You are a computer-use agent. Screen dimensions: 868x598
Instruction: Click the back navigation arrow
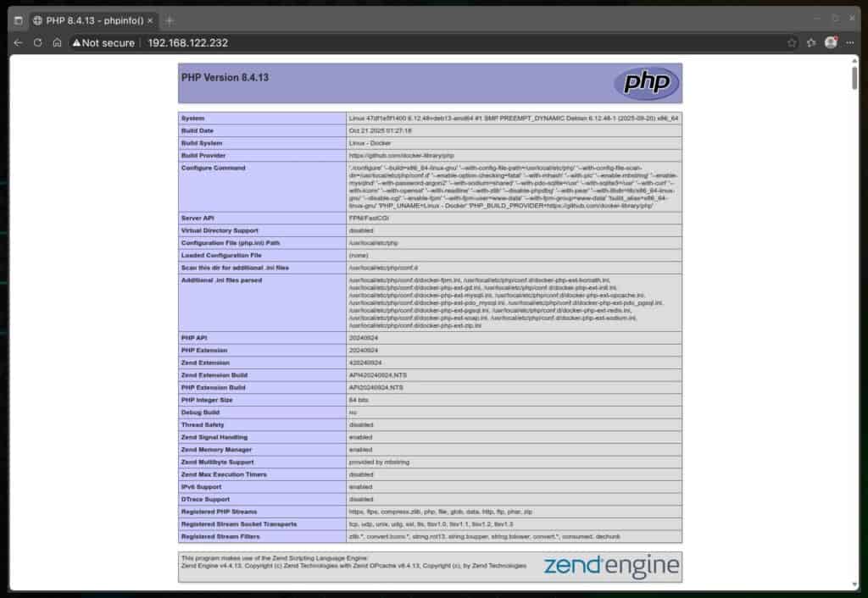tap(17, 42)
